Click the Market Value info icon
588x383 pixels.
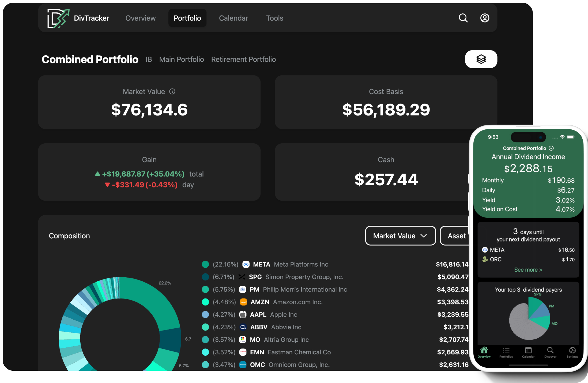click(x=172, y=91)
